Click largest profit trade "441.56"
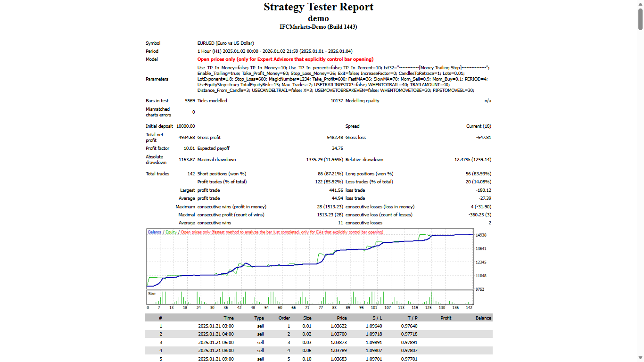The width and height of the screenshot is (644, 362). click(x=337, y=190)
